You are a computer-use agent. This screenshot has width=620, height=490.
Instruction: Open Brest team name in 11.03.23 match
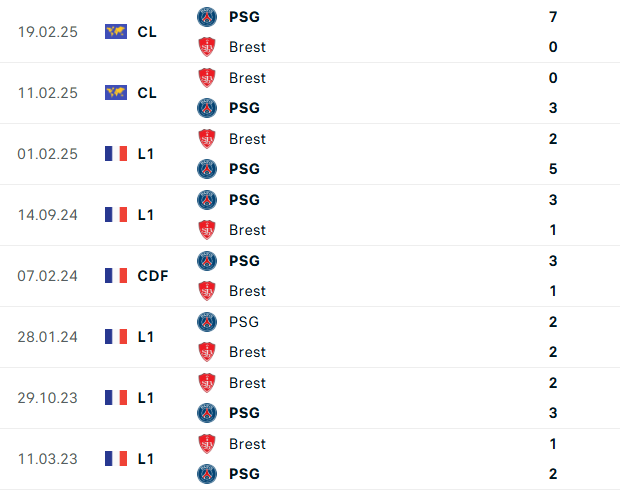pyautogui.click(x=247, y=443)
